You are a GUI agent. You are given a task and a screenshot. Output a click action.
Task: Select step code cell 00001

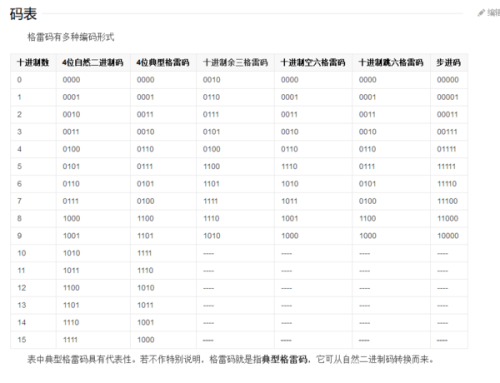pos(448,97)
